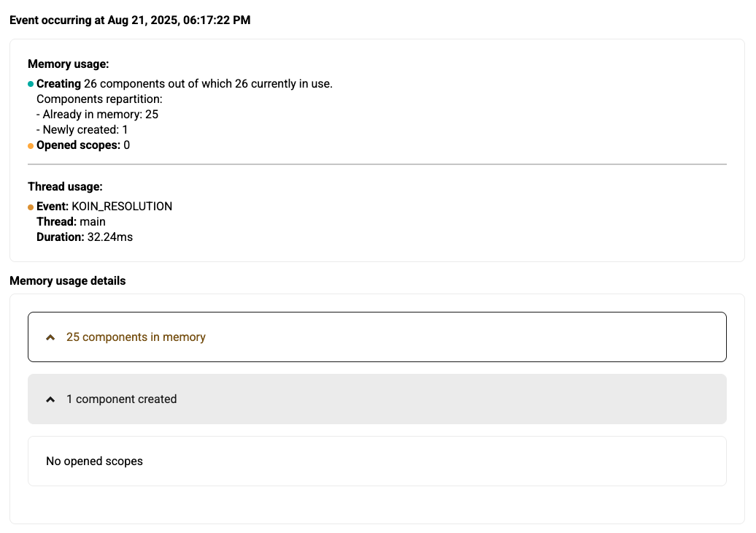Click the Newly created: 1 line
The width and height of the screenshot is (756, 533).
(85, 130)
